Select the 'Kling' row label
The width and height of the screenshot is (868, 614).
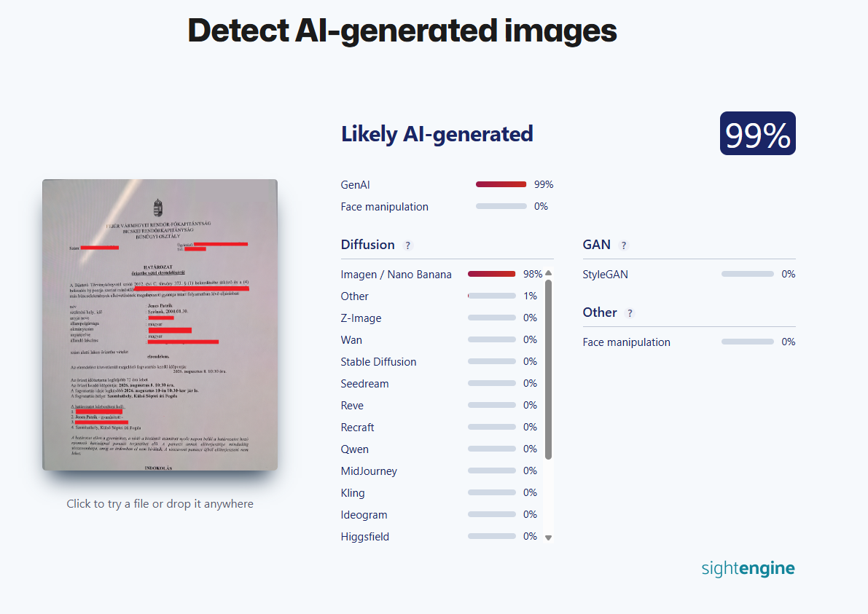coord(353,493)
